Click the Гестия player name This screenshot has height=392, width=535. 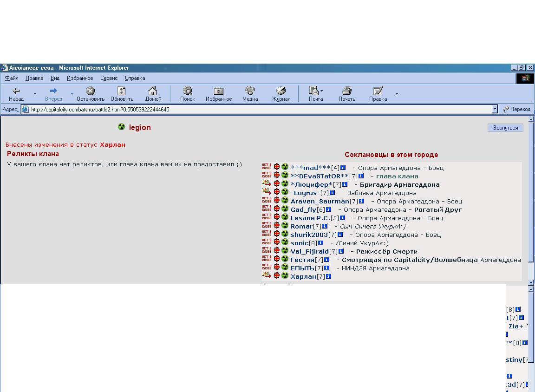302,260
